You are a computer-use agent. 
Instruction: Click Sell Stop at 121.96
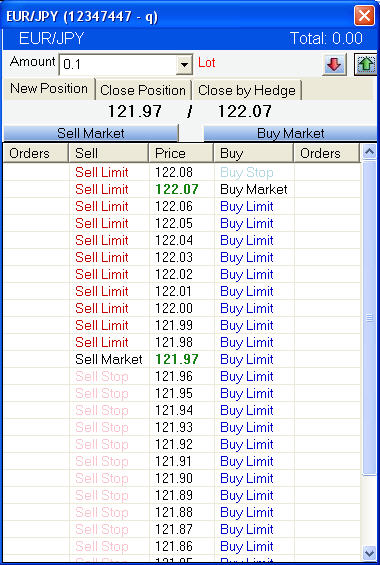coord(102,376)
